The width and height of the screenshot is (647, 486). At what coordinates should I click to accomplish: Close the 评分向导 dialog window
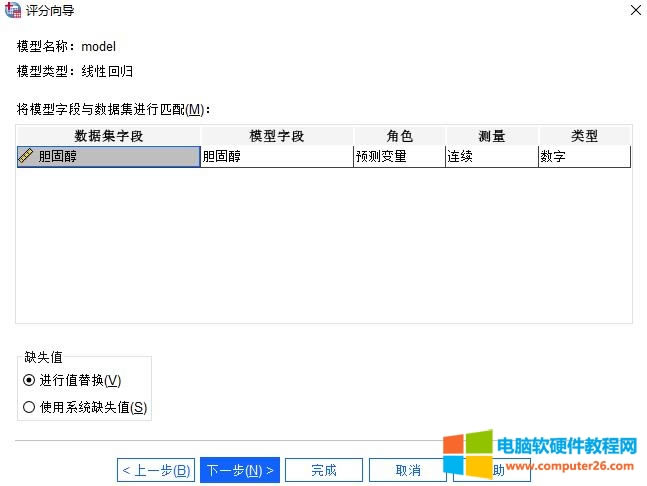click(634, 11)
